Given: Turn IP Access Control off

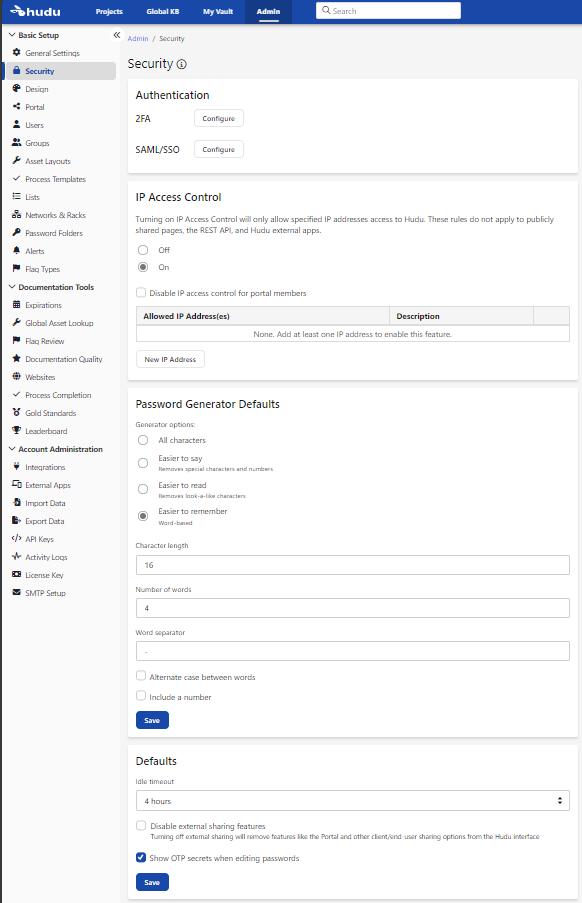Looking at the screenshot, I should click(141, 251).
